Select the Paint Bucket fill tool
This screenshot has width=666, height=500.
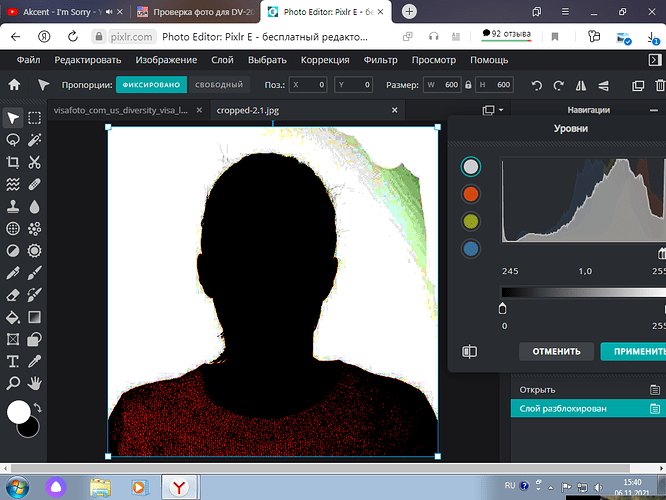tap(13, 317)
